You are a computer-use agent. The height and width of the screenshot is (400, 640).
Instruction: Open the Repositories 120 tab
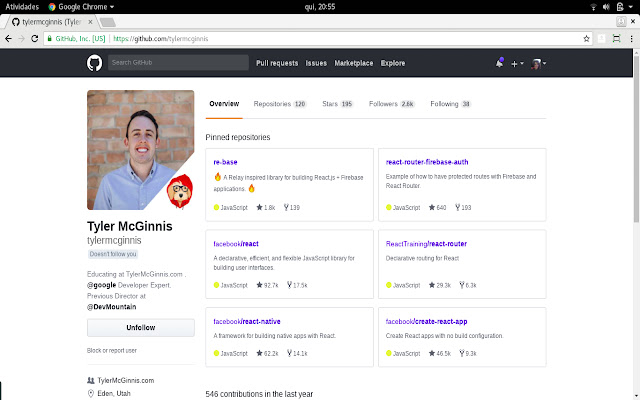[x=280, y=104]
